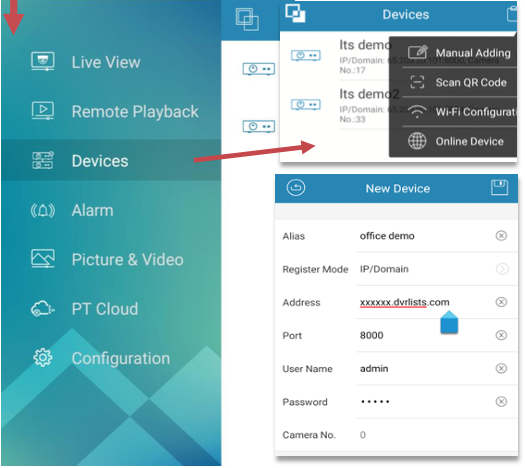The width and height of the screenshot is (525, 468).
Task: Choose Manual Adding from the popup
Action: (x=459, y=53)
